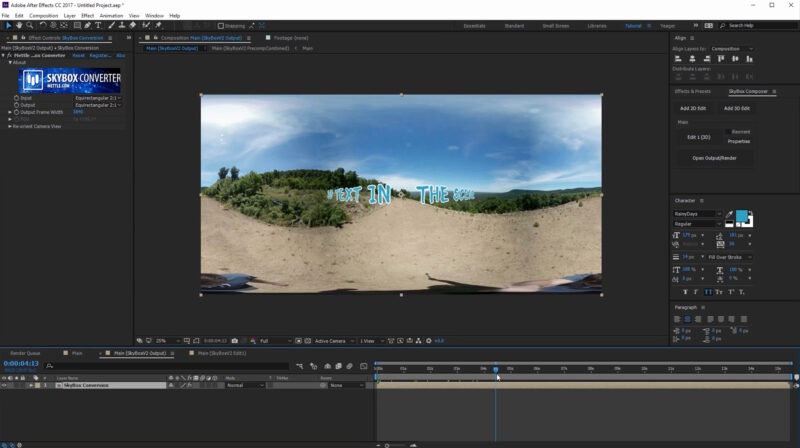Click the eyedropper next to the fill color
800x448 pixels.
pyautogui.click(x=728, y=214)
